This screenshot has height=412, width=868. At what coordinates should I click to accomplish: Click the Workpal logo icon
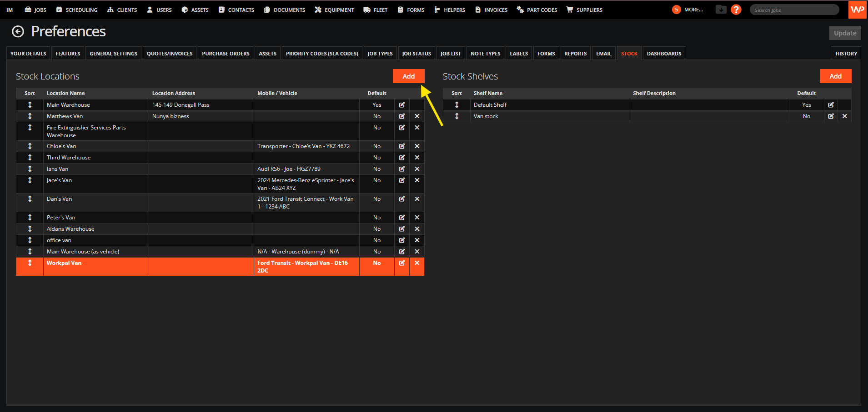(858, 10)
